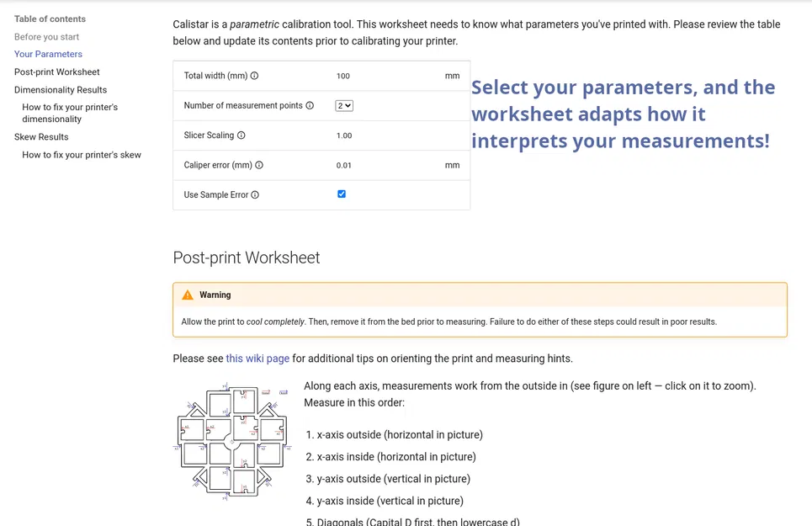Go to the Post-print Worksheet section

point(56,72)
